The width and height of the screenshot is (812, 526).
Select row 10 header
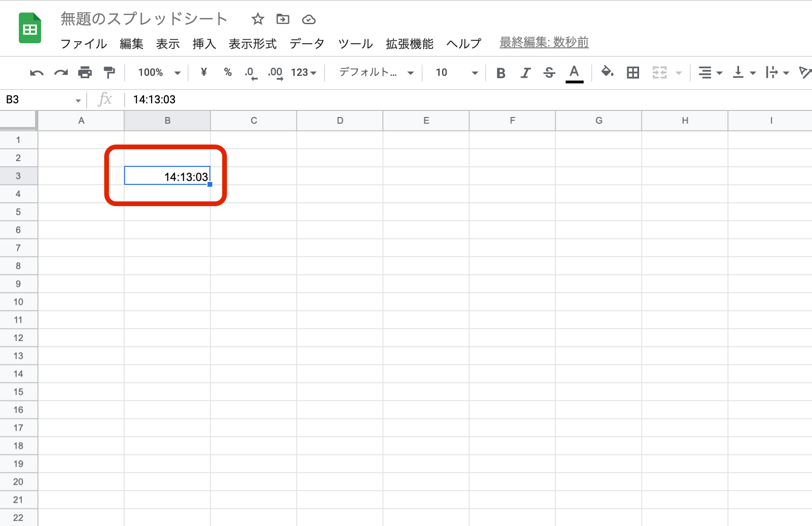(x=18, y=302)
